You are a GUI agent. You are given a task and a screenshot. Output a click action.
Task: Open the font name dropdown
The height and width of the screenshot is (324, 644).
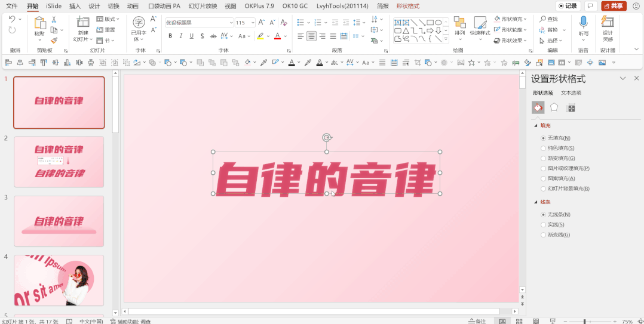231,23
